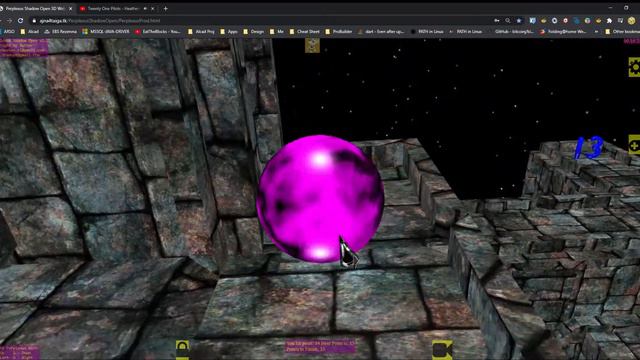The width and height of the screenshot is (640, 360).
Task: Open the EatTheBlocks YouTube bookmark
Action: point(159,31)
